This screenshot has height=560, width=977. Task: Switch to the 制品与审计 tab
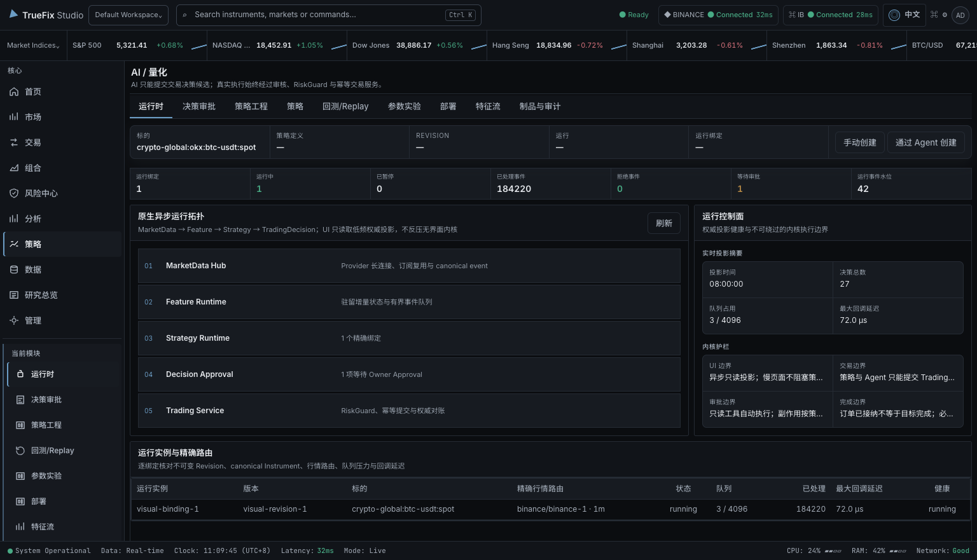540,106
